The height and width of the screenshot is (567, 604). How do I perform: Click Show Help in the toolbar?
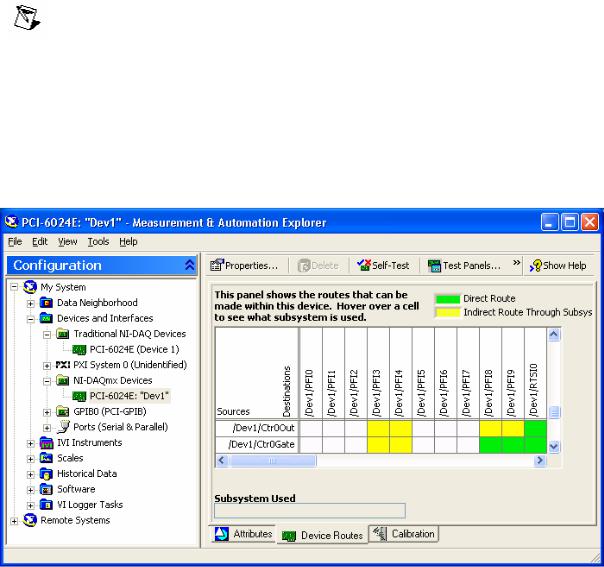[x=558, y=265]
